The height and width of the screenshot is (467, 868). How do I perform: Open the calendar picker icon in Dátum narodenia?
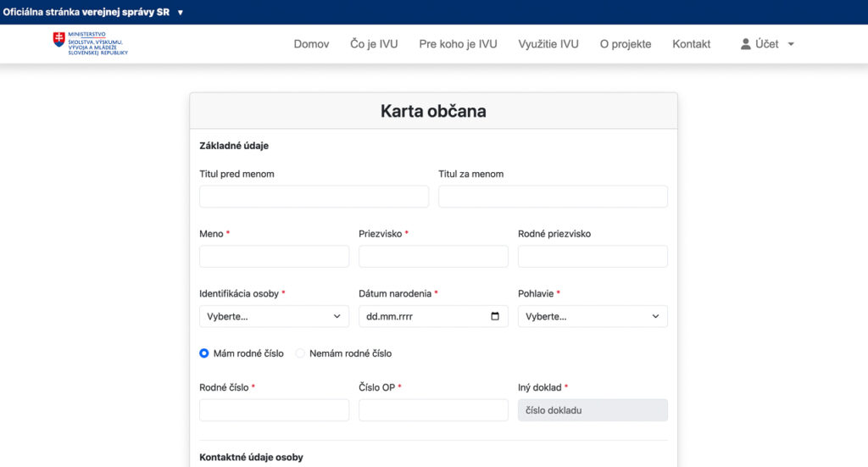pos(496,316)
